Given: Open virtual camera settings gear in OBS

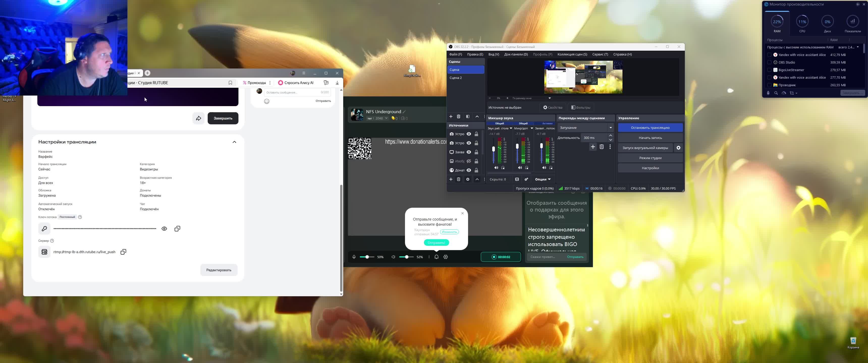Looking at the screenshot, I should (x=679, y=148).
